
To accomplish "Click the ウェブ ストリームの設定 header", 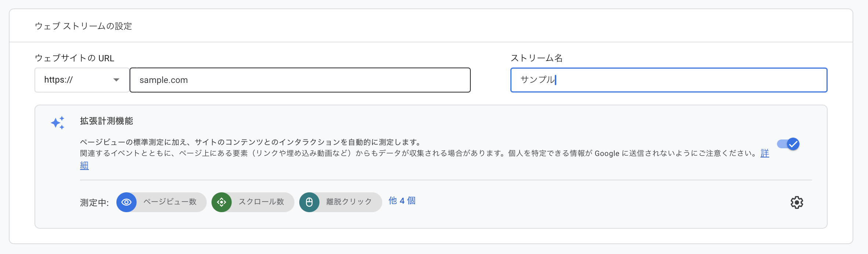I will 84,26.
